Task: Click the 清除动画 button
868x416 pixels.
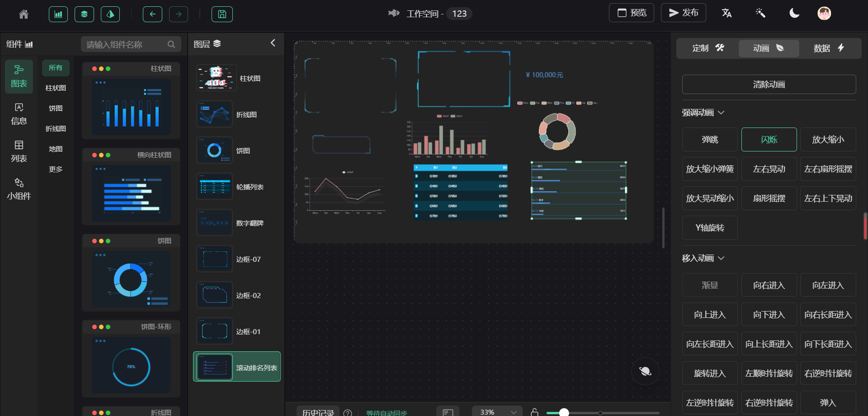Action: tap(769, 84)
